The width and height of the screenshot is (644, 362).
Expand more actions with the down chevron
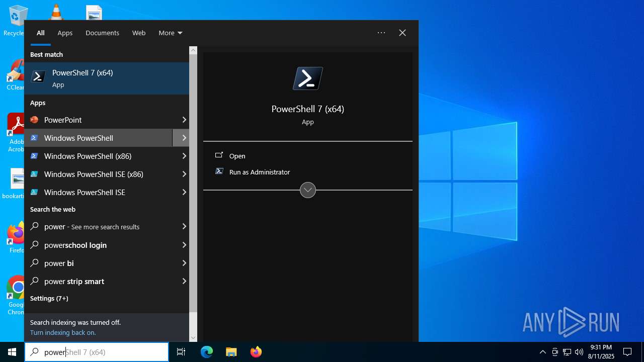(308, 190)
